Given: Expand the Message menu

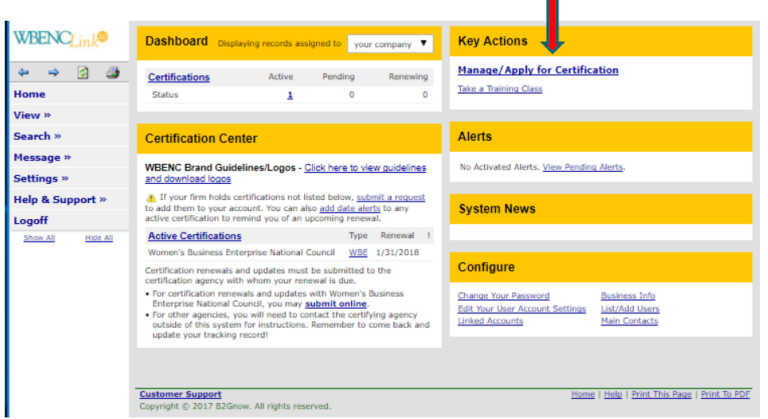Looking at the screenshot, I should point(42,157).
